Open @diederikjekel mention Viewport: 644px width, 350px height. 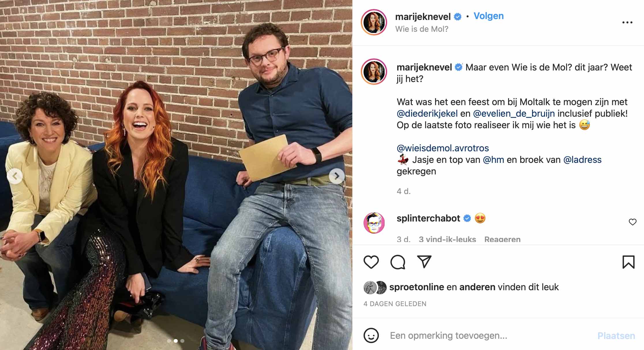427,113
